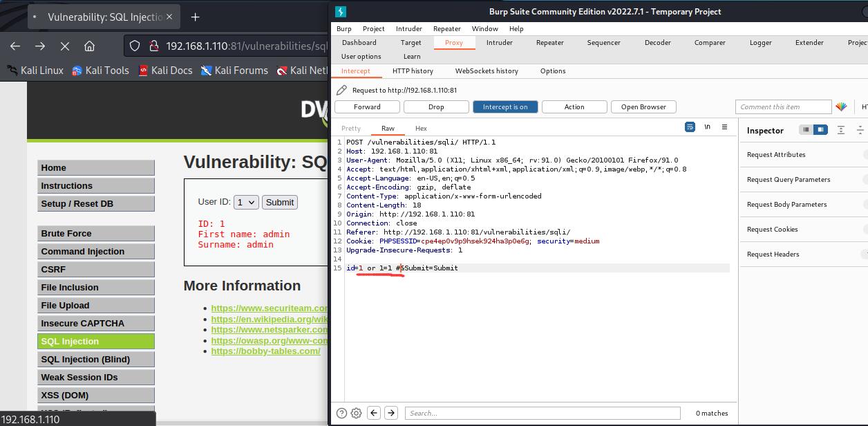Click Firefox forward arrow button
The width and height of the screenshot is (868, 426).
40,46
